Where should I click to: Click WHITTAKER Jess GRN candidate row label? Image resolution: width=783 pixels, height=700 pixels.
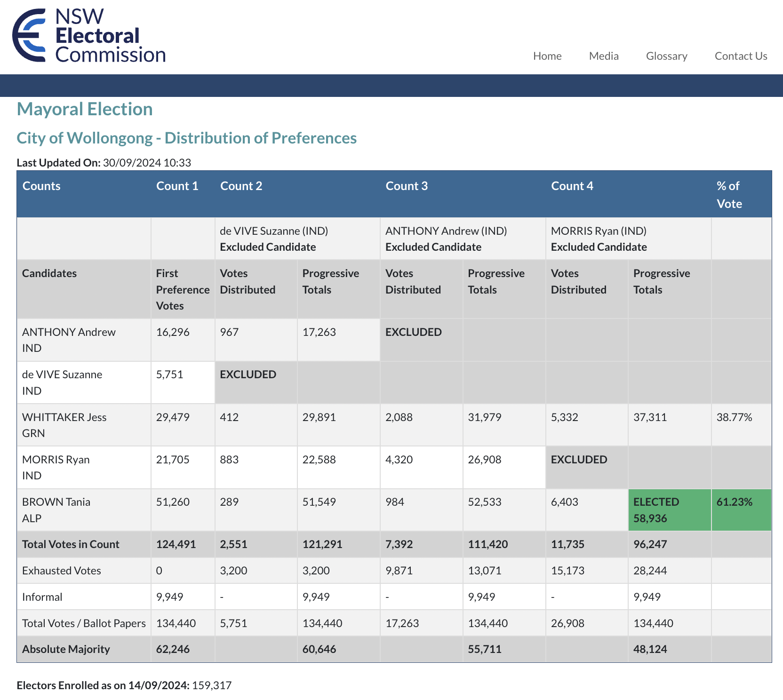64,425
